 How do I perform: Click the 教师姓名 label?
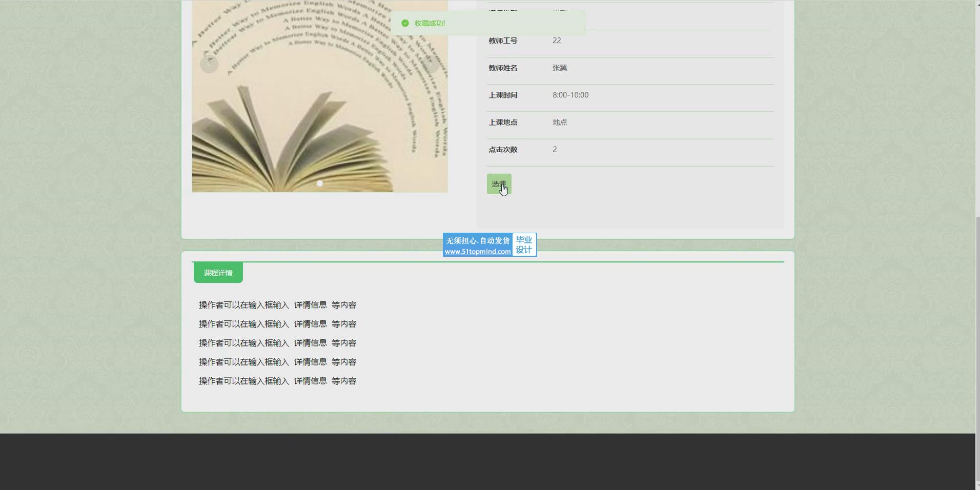[503, 68]
